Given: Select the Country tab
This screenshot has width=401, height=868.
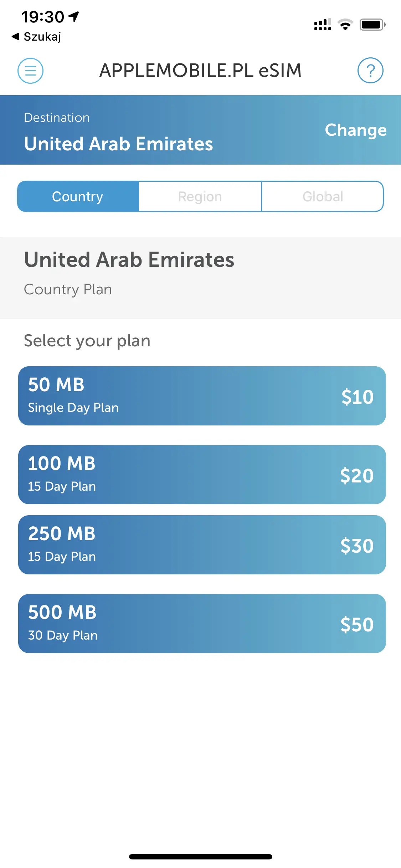Looking at the screenshot, I should point(78,197).
